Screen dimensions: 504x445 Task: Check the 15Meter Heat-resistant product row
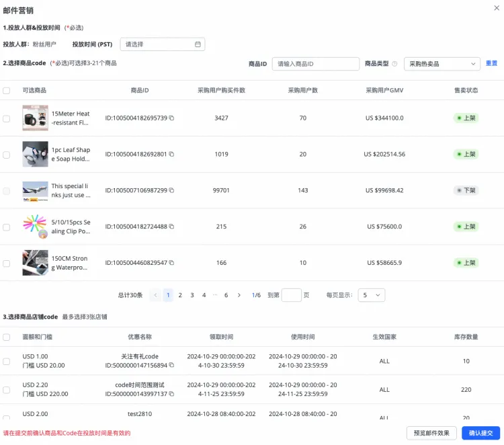click(7, 118)
